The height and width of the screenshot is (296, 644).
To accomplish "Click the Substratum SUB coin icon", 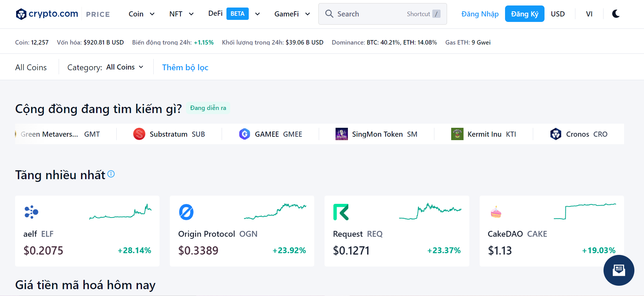I will tap(139, 134).
